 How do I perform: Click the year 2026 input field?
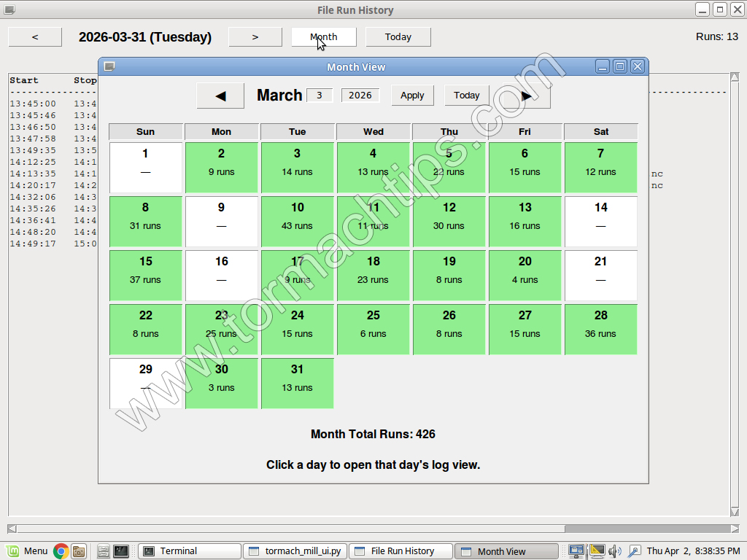pyautogui.click(x=360, y=96)
